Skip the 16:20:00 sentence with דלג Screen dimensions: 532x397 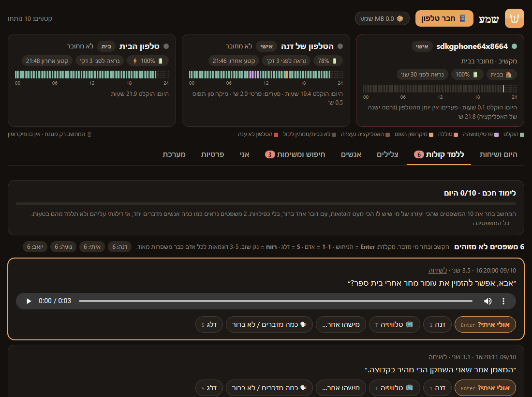point(209,325)
